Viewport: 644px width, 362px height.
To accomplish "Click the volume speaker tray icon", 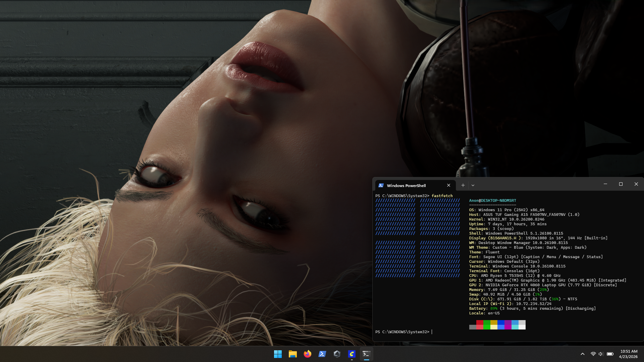I will pos(601,354).
